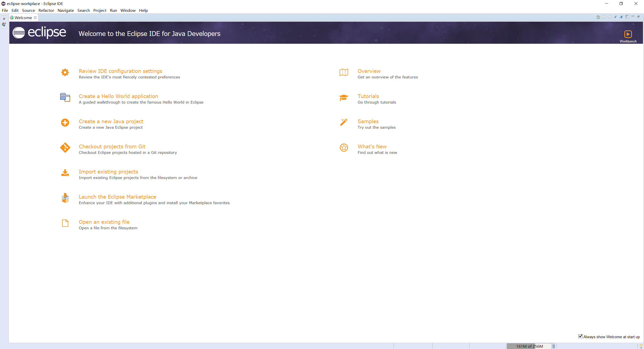Minimize the Welcome view panel
Screen dimensions: 644x349
tap(633, 17)
